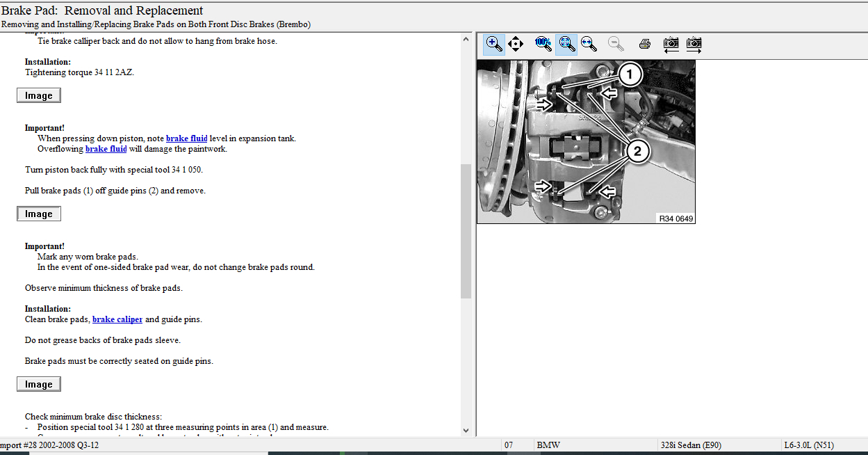868x455 pixels.
Task: Click scrollbar up arrow of text pane
Action: 466,39
